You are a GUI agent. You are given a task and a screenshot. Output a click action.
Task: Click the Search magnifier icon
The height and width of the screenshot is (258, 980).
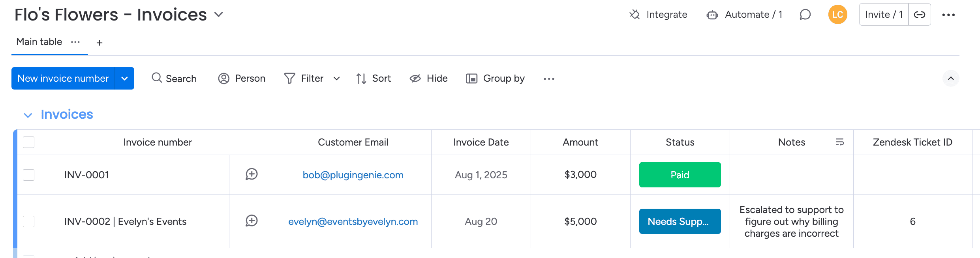157,78
